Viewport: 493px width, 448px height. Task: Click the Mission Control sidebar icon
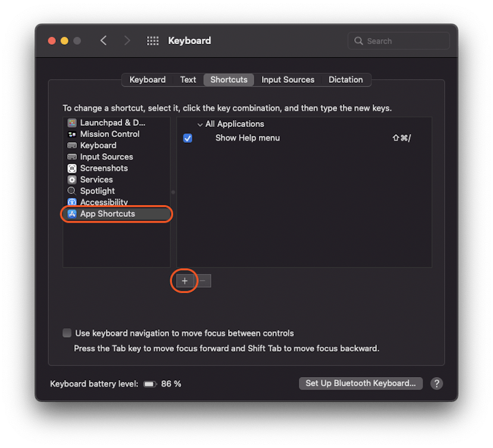[x=73, y=133]
